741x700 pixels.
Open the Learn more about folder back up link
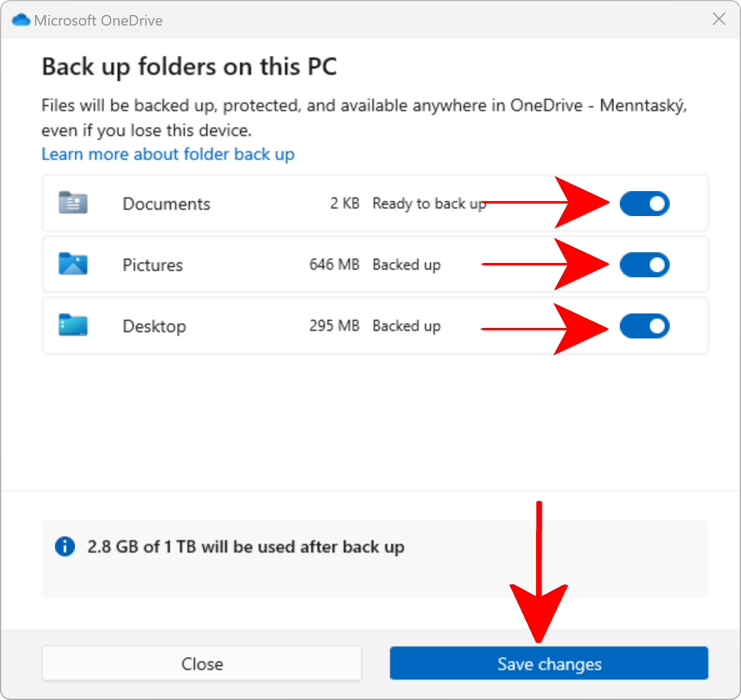[x=167, y=154]
